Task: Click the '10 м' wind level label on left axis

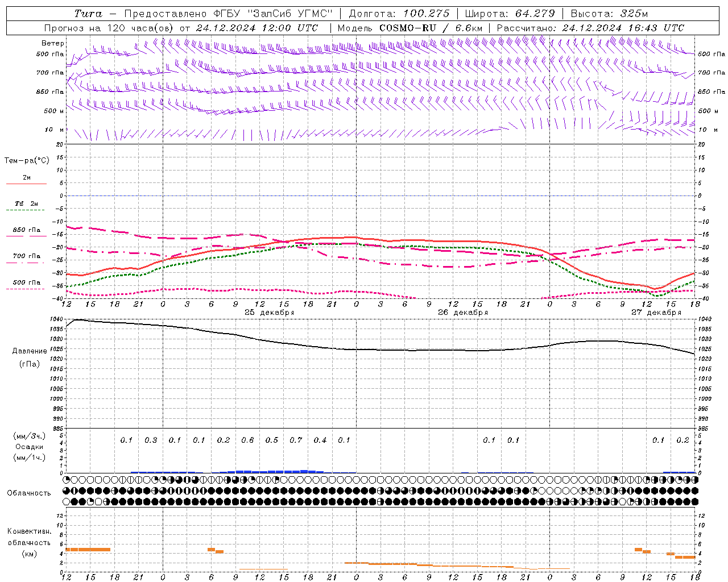Action: (x=55, y=130)
